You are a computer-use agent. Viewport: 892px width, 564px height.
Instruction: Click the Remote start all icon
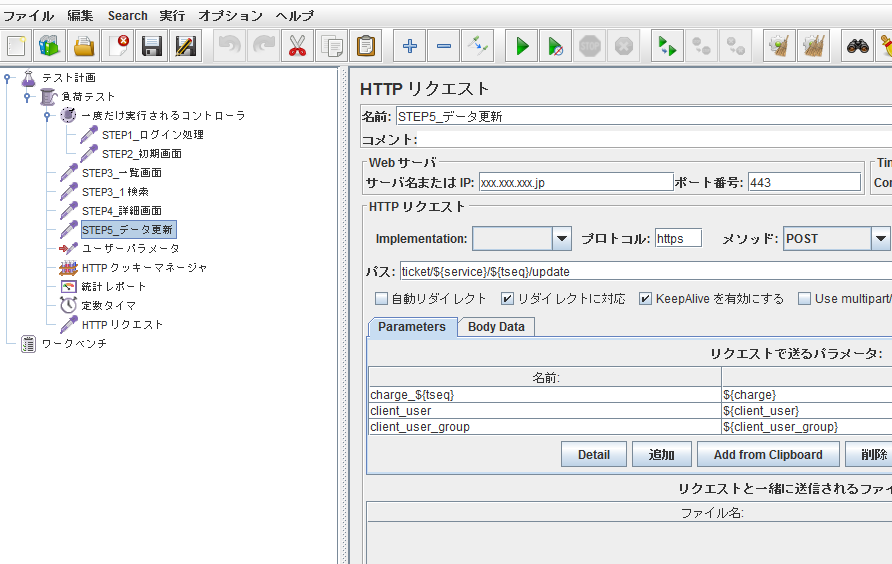[x=667, y=46]
